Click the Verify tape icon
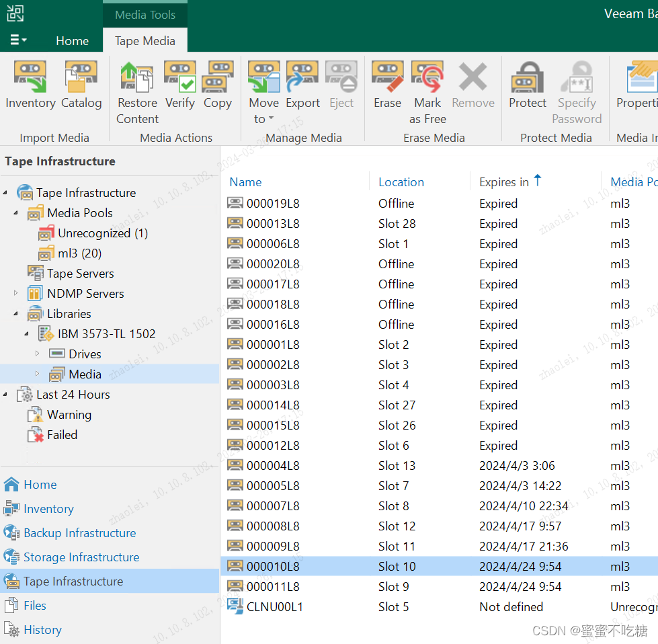The width and height of the screenshot is (658, 644). tap(179, 77)
